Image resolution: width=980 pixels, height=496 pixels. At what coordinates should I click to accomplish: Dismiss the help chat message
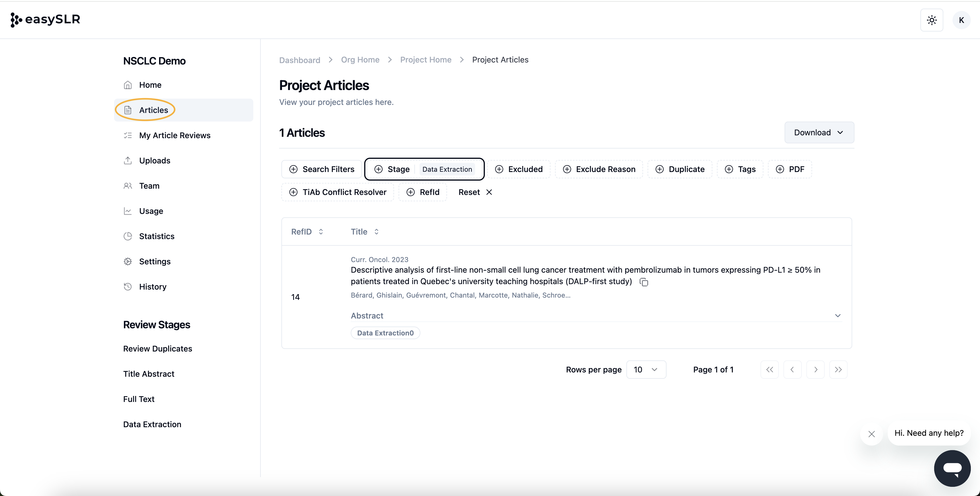pos(872,433)
